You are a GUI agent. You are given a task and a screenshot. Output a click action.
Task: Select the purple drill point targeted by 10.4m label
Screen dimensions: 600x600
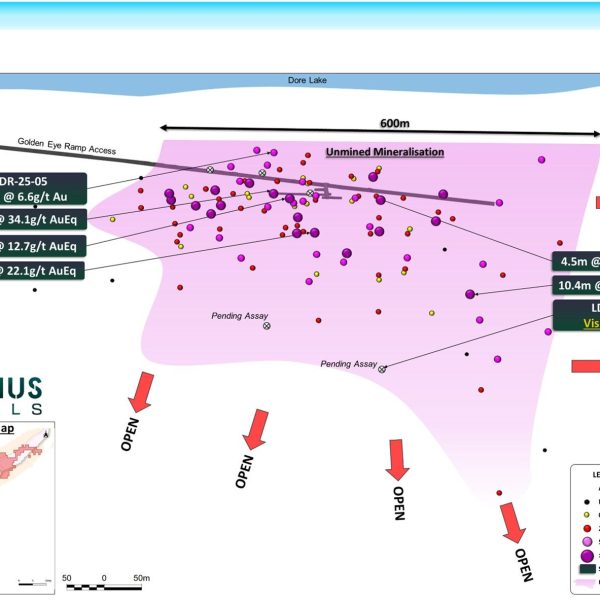point(470,294)
